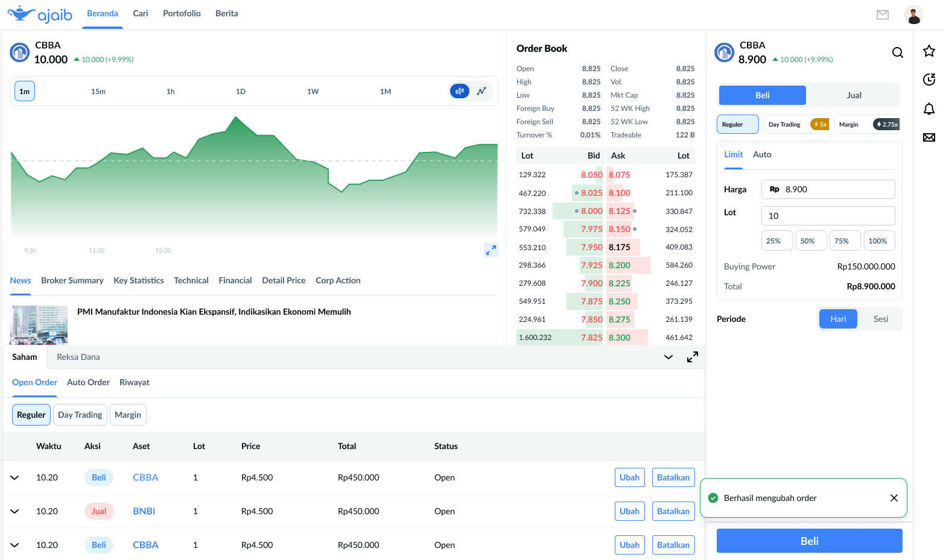The width and height of the screenshot is (943, 560).
Task: Open the Beranda navigation tab
Action: click(x=103, y=13)
